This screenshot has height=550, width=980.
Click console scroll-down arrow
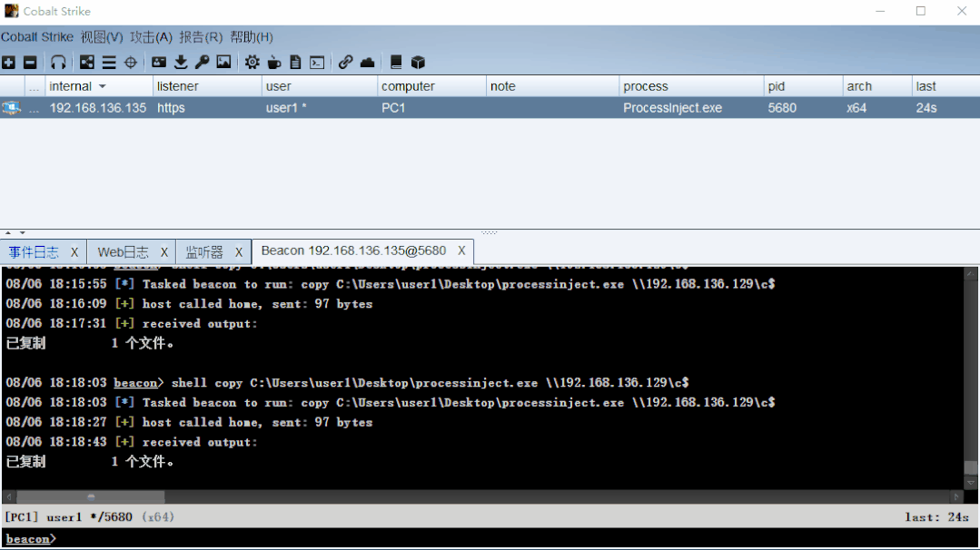971,483
